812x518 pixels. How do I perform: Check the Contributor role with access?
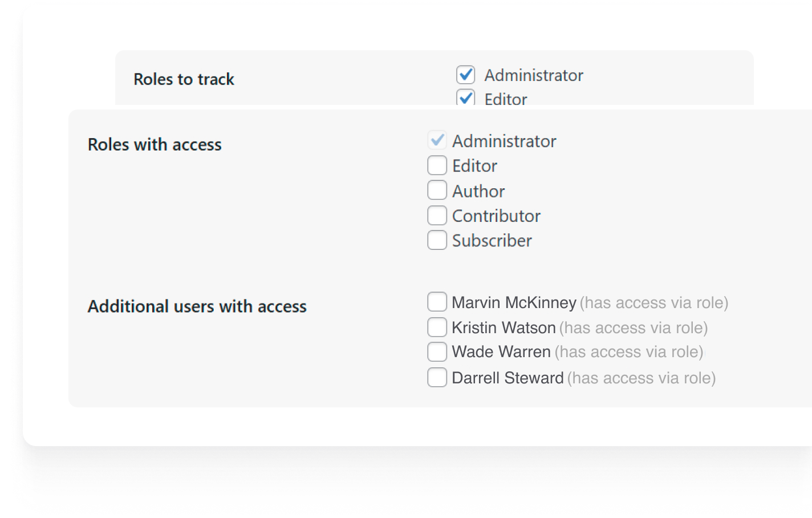click(437, 215)
